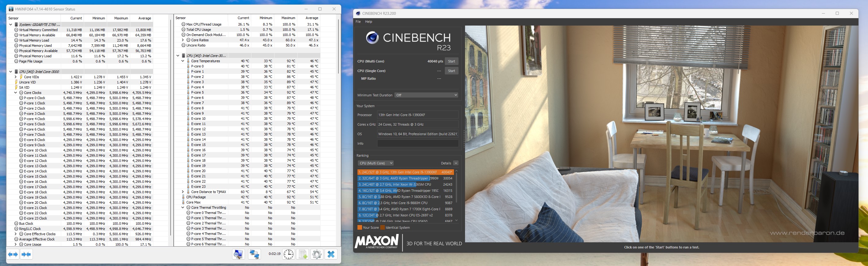This screenshot has width=868, height=266.
Task: Reset HWiNFO timer with clock icon
Action: pyautogui.click(x=288, y=254)
